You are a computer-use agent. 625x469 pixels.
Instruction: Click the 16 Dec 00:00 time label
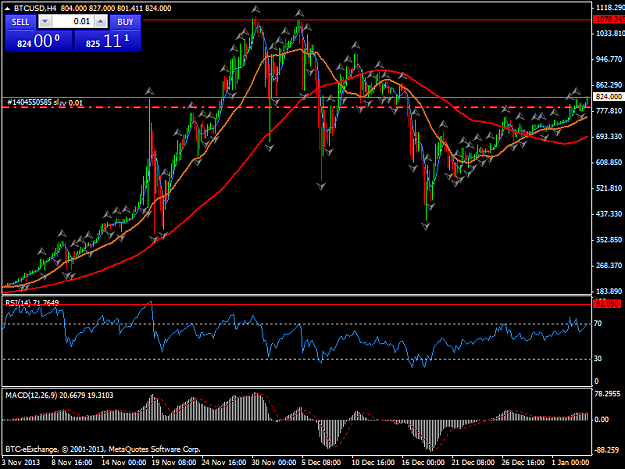click(423, 462)
